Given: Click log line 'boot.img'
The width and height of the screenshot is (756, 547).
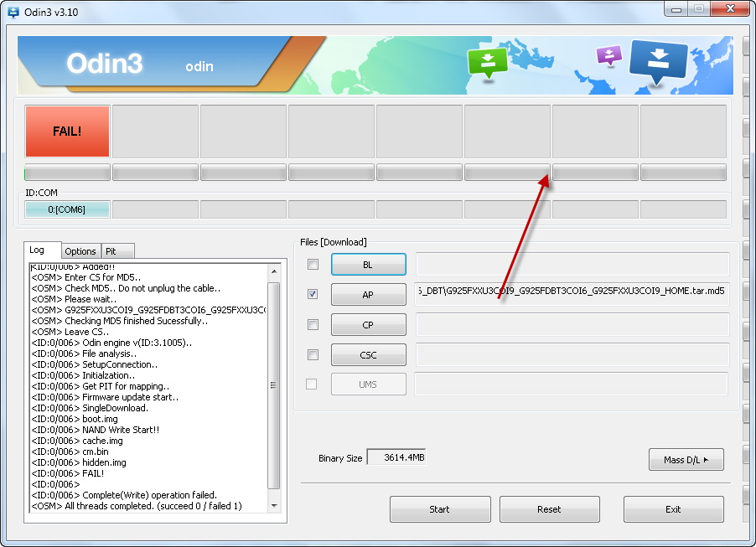Looking at the screenshot, I should [x=75, y=419].
